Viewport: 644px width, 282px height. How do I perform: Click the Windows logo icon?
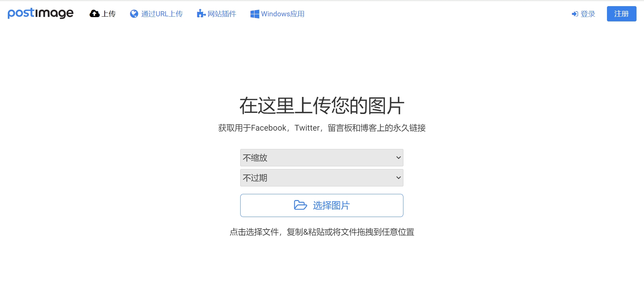pyautogui.click(x=255, y=14)
